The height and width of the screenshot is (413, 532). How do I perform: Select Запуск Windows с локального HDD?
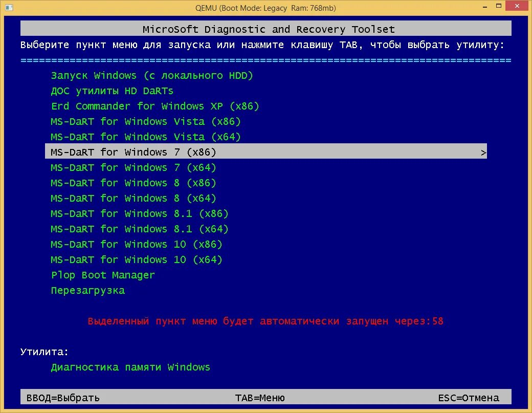[x=151, y=75]
